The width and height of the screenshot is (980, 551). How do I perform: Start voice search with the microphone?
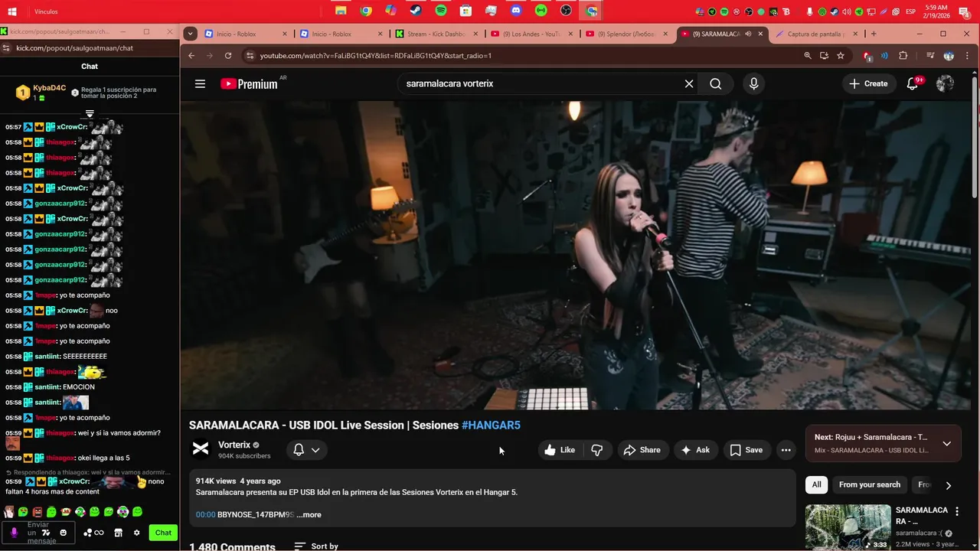click(754, 84)
